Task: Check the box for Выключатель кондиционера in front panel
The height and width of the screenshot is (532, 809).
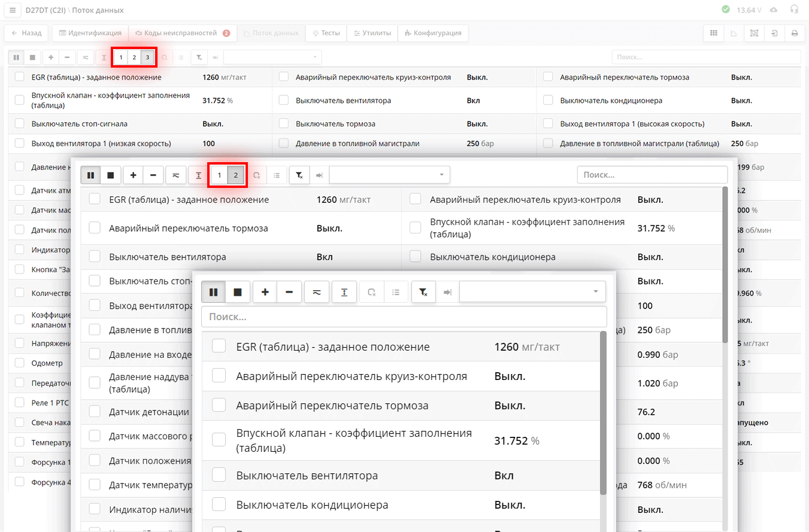Action: (219, 505)
